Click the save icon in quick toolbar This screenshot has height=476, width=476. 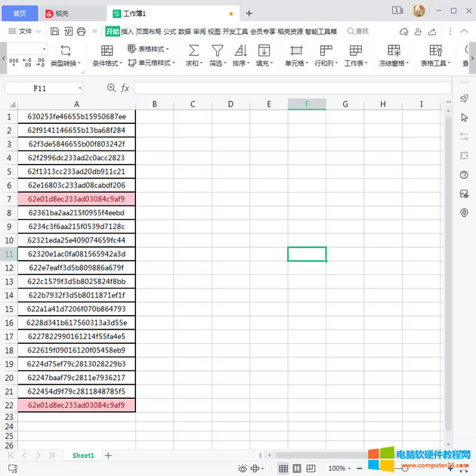tap(55, 31)
